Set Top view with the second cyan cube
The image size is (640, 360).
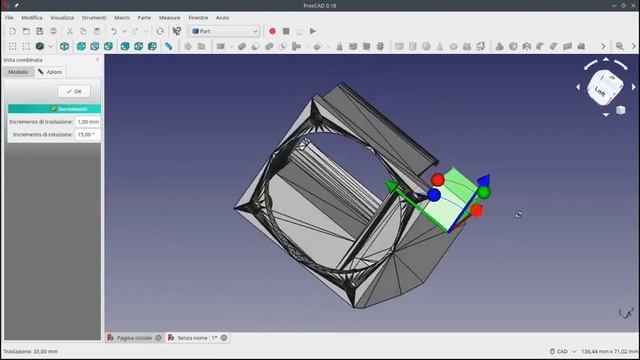coord(95,46)
